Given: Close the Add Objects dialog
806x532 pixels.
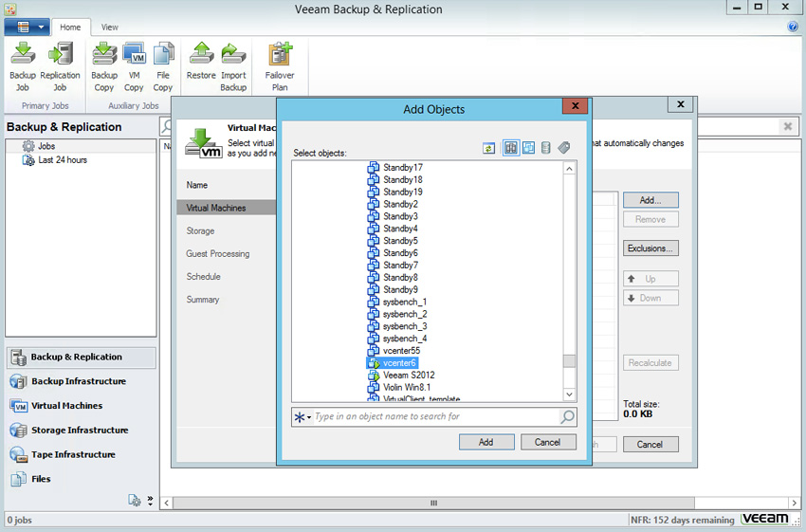Looking at the screenshot, I should [576, 106].
